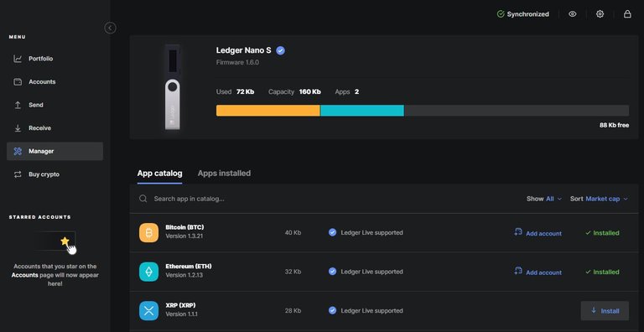644x332 pixels.
Task: Open settings via the gear icon
Action: [600, 14]
